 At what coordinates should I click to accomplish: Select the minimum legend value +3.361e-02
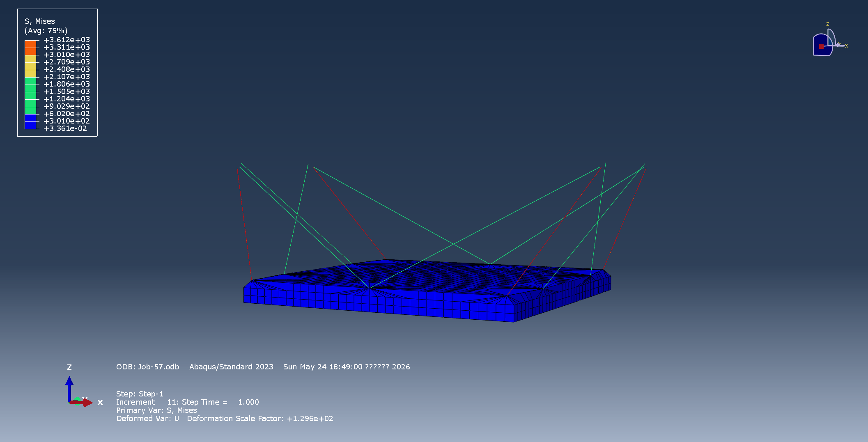coord(65,128)
